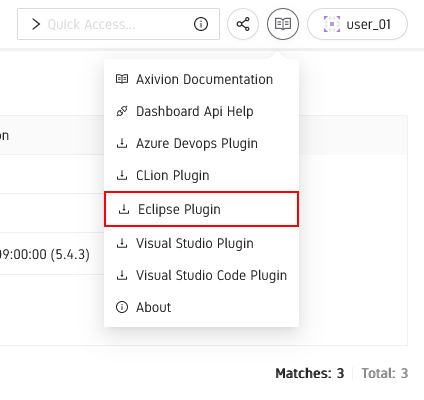Open the share icon button
Viewport: 424px width, 400px height.
243,24
